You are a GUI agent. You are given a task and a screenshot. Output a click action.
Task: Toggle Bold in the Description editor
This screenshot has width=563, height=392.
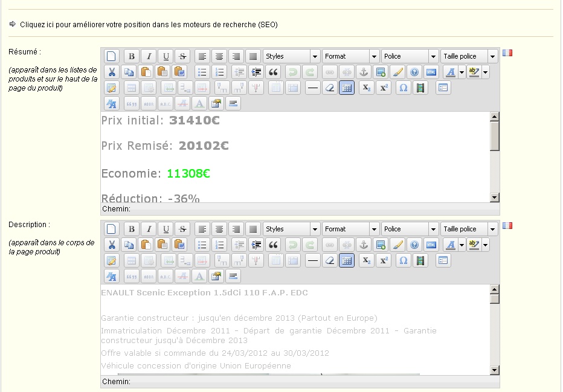point(132,229)
